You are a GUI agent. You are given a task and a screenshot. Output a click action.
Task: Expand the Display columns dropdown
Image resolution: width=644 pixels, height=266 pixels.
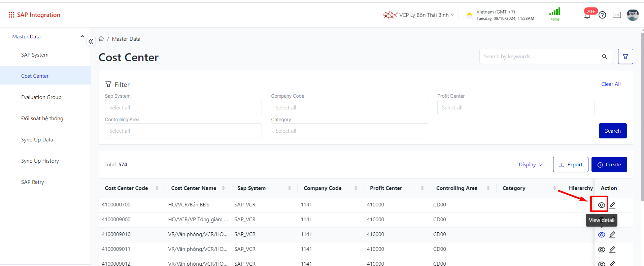pos(530,165)
